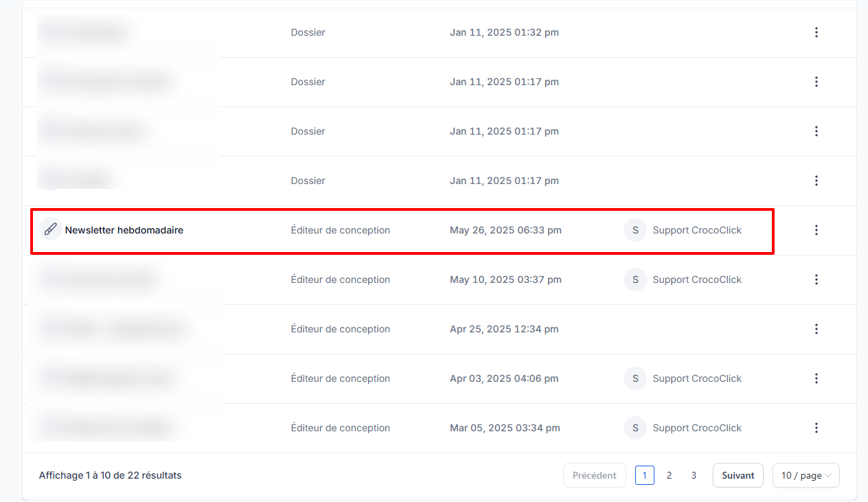Click Support CrocoClick on Apr 03 row
Image resolution: width=868 pixels, height=502 pixels.
(696, 378)
